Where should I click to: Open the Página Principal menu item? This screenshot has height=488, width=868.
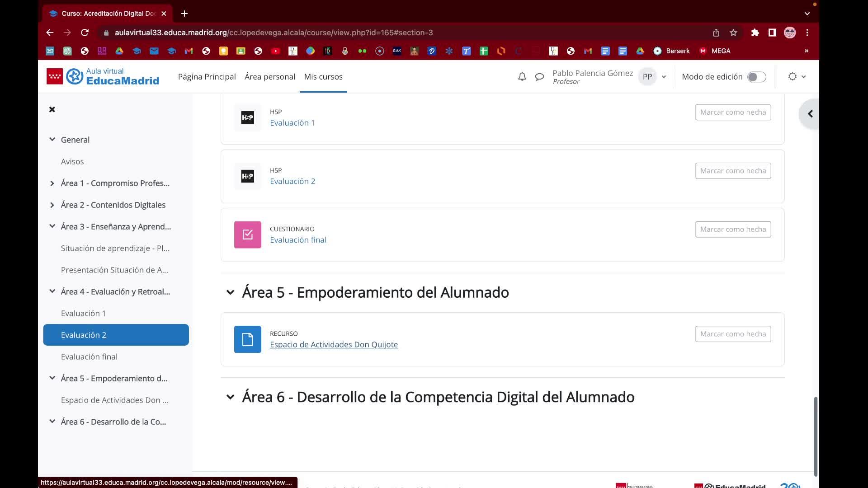207,77
